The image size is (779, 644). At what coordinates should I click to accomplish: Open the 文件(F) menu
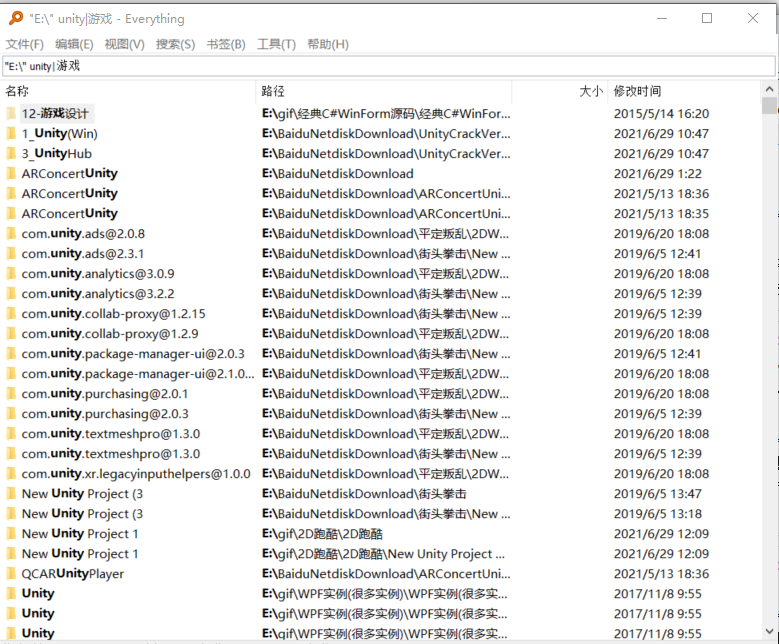(25, 44)
